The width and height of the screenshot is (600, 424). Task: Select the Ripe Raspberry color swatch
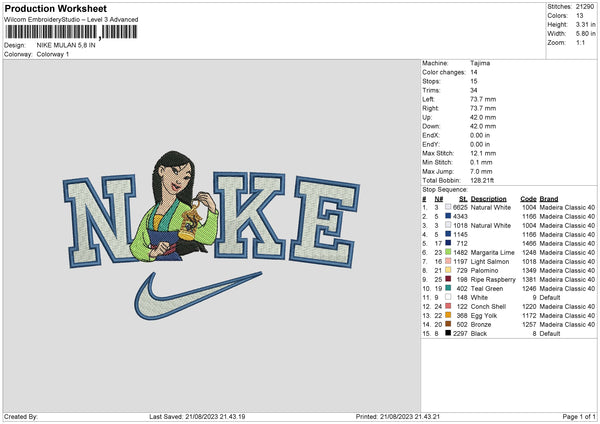(448, 279)
